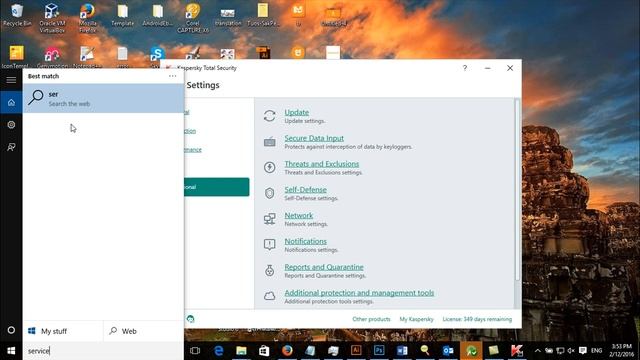Open Outlook from taskbar
The height and width of the screenshot is (360, 640).
pyautogui.click(x=448, y=351)
